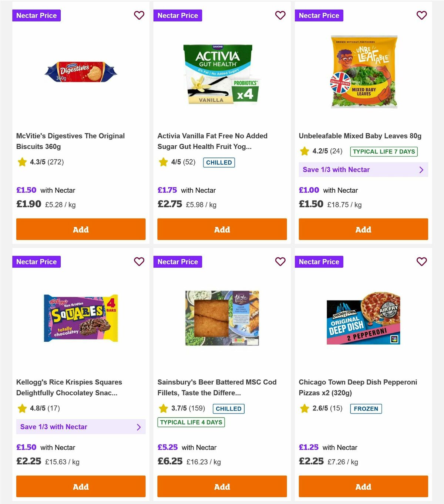This screenshot has width=444, height=504.
Task: Add Activia Vanilla yogurt to basket
Action: point(222,229)
